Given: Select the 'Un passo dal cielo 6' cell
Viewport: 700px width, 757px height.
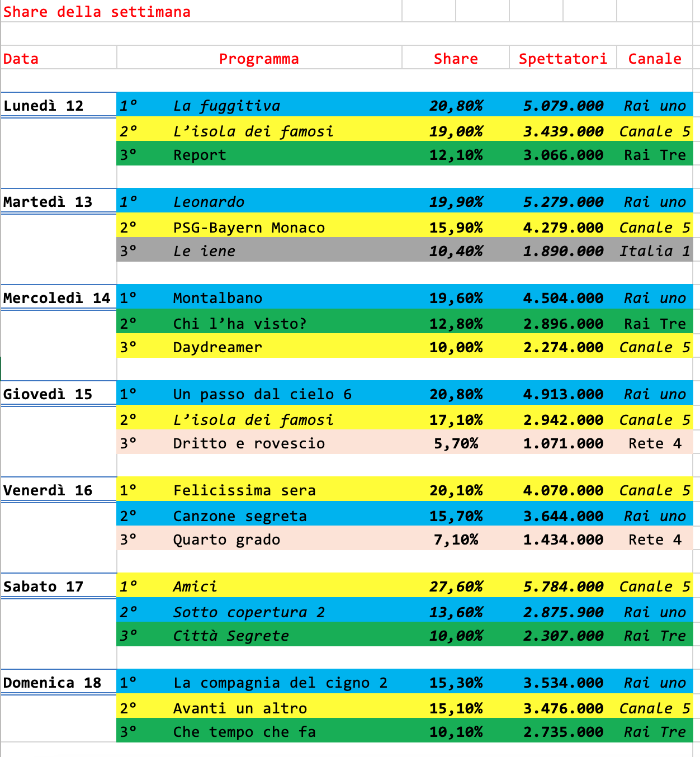Looking at the screenshot, I should [x=262, y=394].
